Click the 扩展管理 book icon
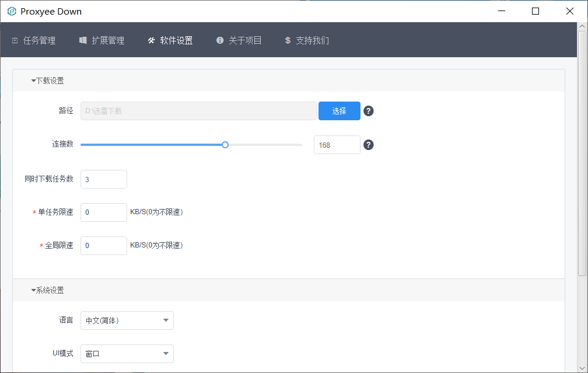The image size is (588, 373). pyautogui.click(x=83, y=40)
